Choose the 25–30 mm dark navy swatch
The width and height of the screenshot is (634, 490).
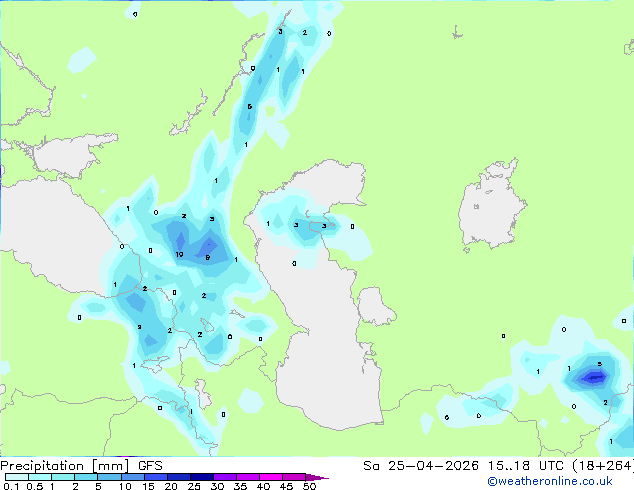201,477
